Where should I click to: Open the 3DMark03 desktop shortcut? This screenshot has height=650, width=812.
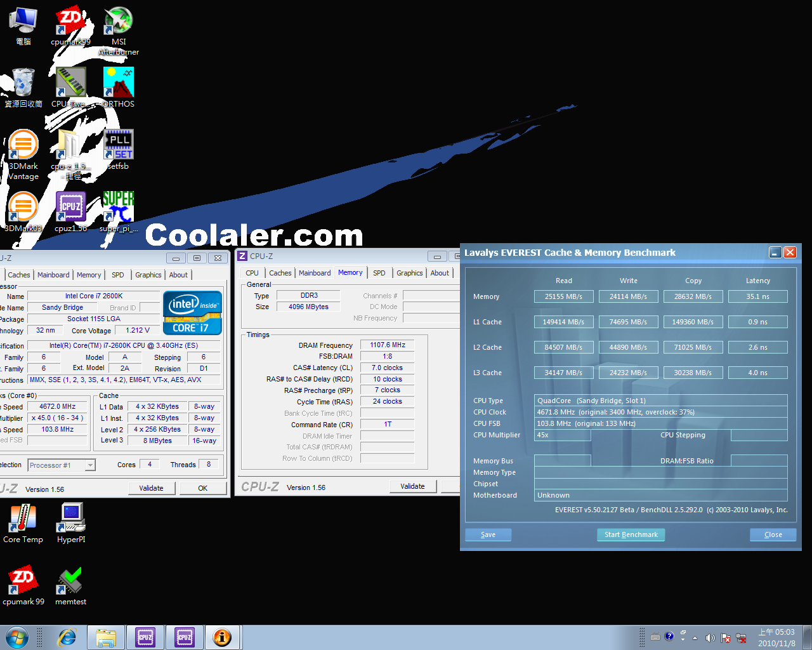click(23, 212)
